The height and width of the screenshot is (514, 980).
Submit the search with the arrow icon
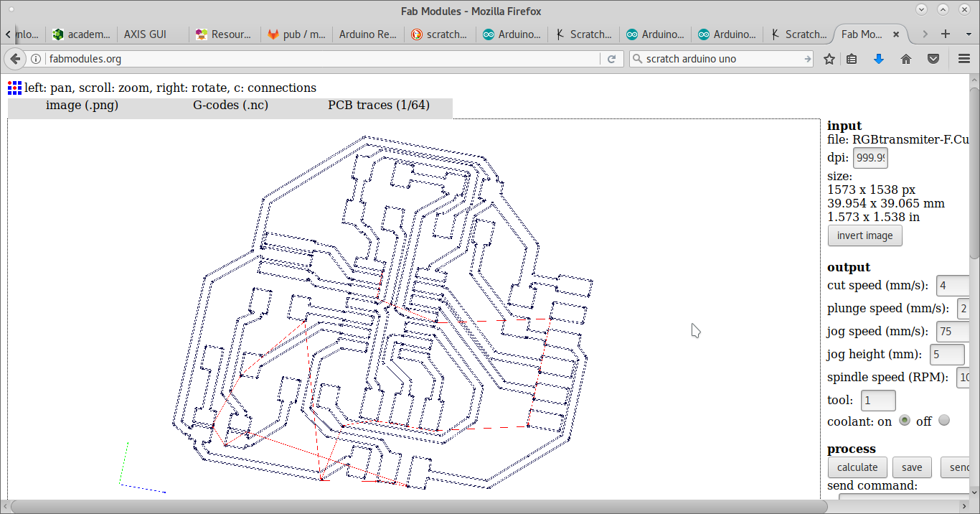pos(807,59)
